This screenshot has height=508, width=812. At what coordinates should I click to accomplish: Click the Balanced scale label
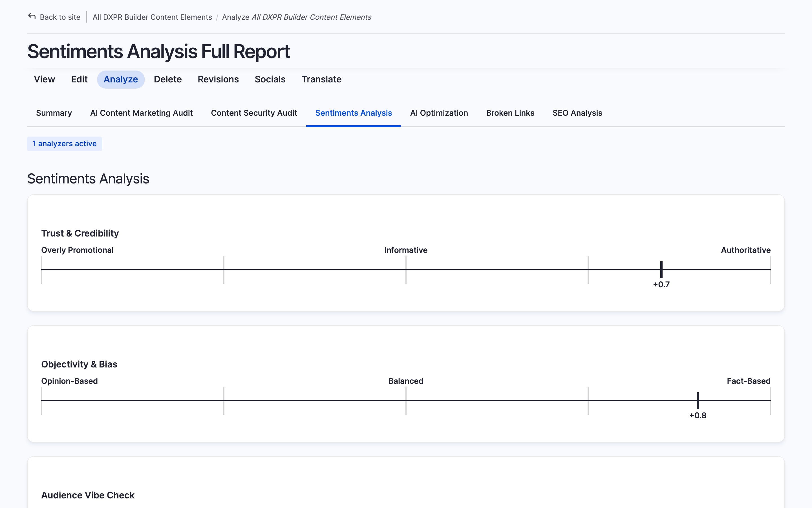tap(406, 381)
